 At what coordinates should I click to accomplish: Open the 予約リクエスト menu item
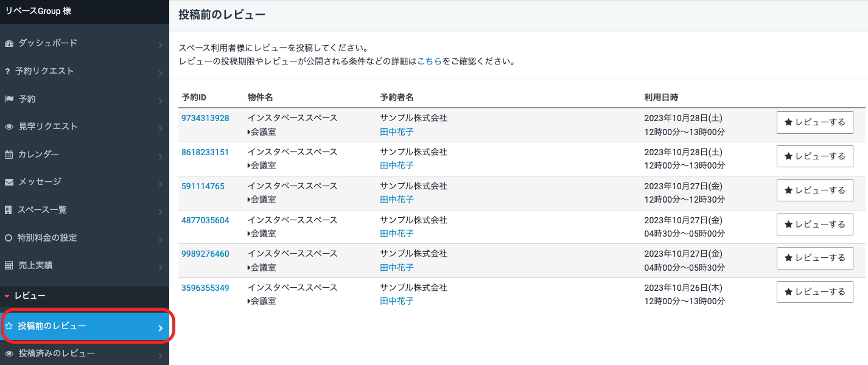[85, 71]
